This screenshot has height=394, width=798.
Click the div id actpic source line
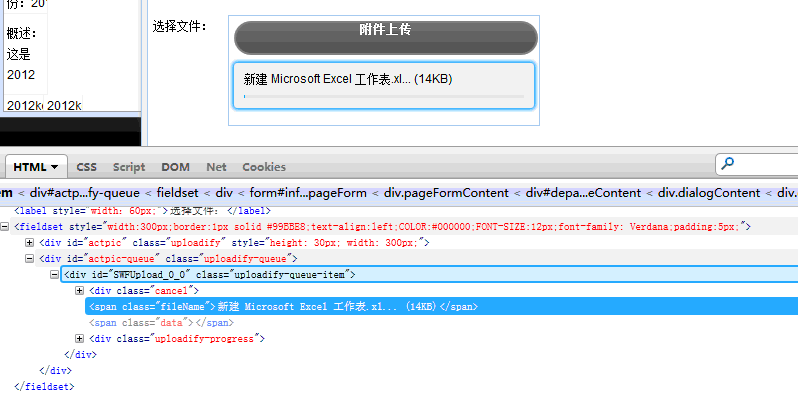click(234, 243)
